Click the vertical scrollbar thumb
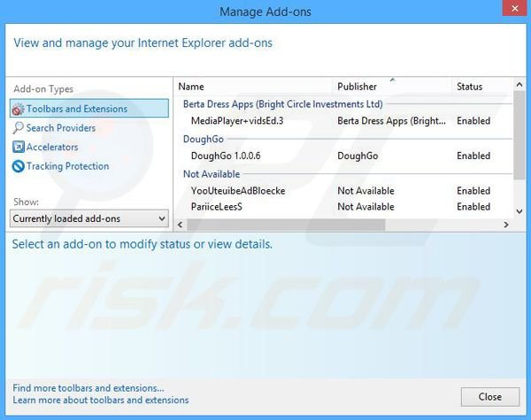The image size is (531, 420). click(x=519, y=135)
